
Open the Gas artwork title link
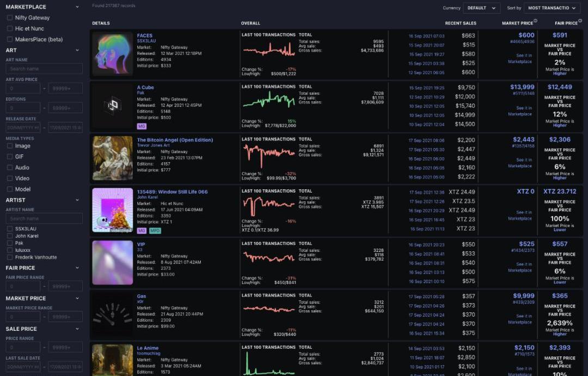[142, 296]
